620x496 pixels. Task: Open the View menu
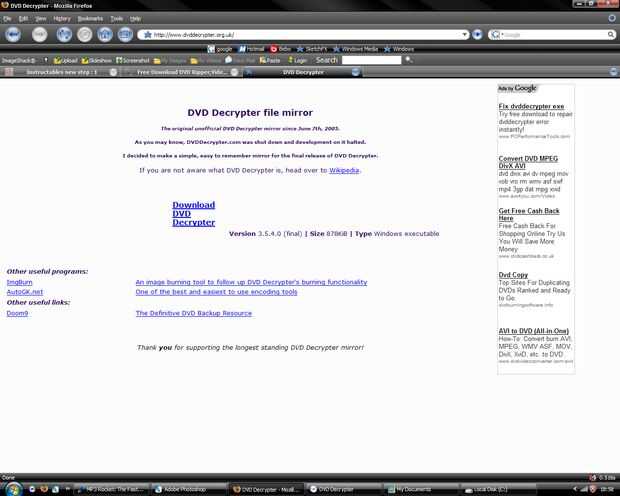click(x=41, y=19)
